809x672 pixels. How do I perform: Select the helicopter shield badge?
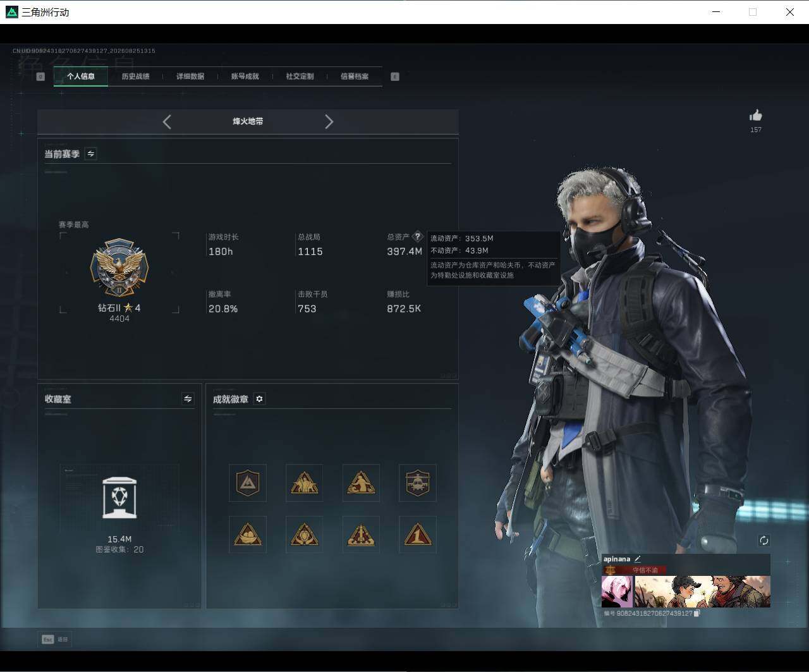point(418,483)
